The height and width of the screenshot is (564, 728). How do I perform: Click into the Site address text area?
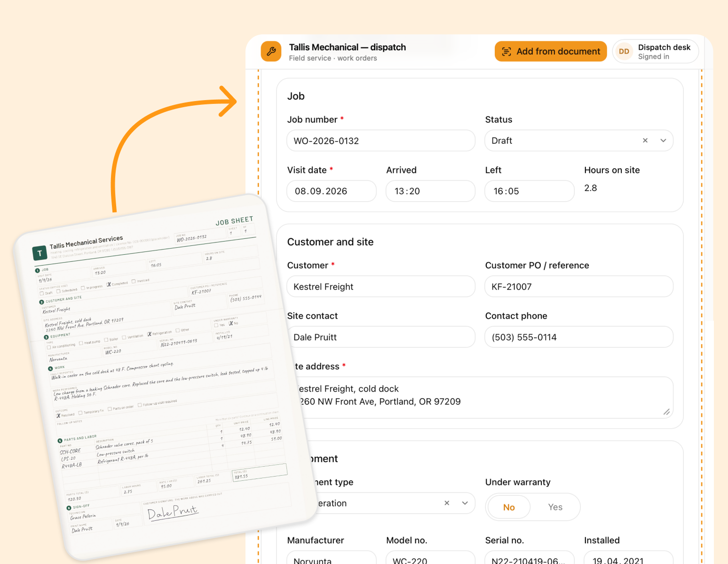coord(480,398)
